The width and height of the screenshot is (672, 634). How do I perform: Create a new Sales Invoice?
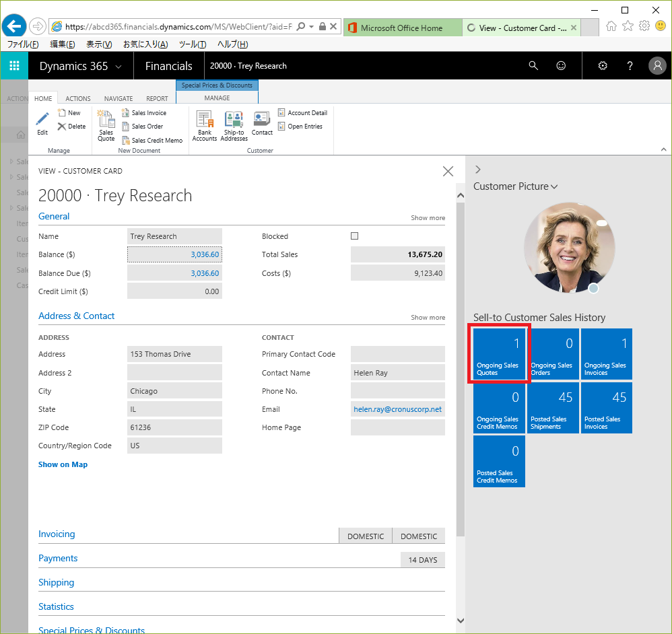[144, 112]
